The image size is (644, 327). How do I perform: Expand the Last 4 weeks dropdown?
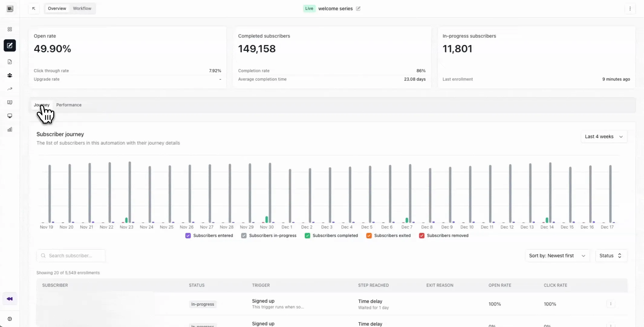[604, 137]
